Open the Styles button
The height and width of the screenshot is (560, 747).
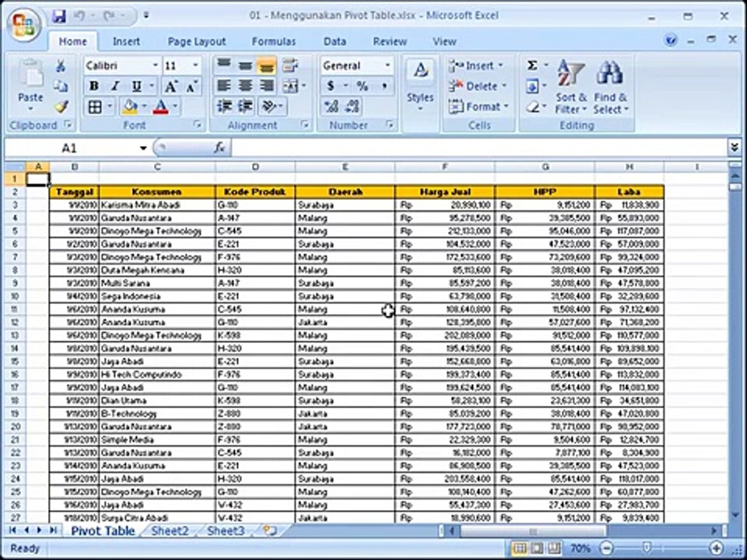pos(420,87)
